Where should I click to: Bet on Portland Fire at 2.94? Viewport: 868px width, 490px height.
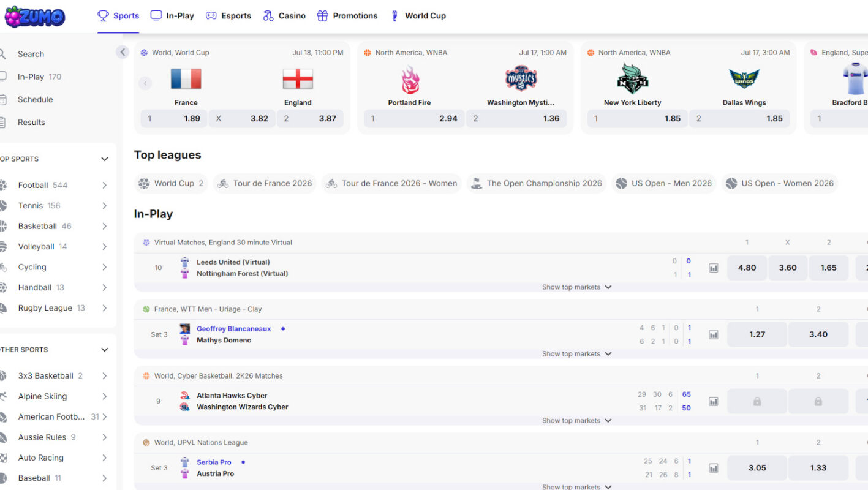(x=414, y=119)
